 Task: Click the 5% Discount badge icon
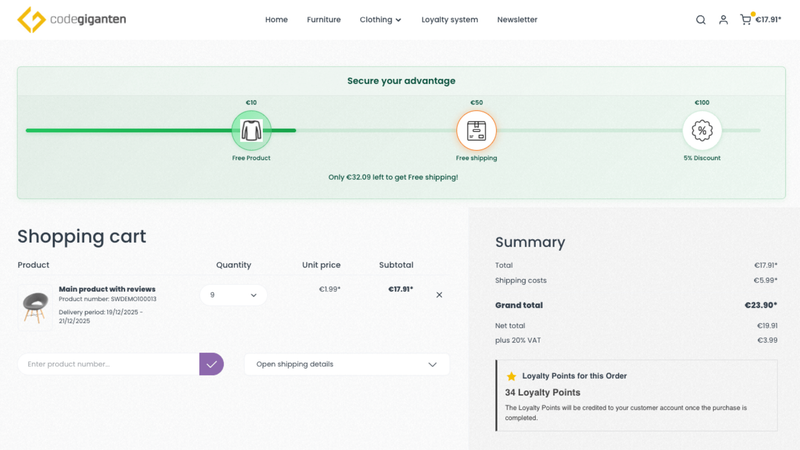point(702,130)
